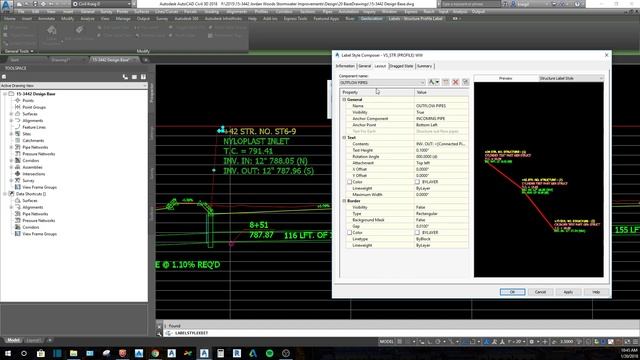640x360 pixels.
Task: Click the Toolspace phone icon
Action: tap(125, 77)
